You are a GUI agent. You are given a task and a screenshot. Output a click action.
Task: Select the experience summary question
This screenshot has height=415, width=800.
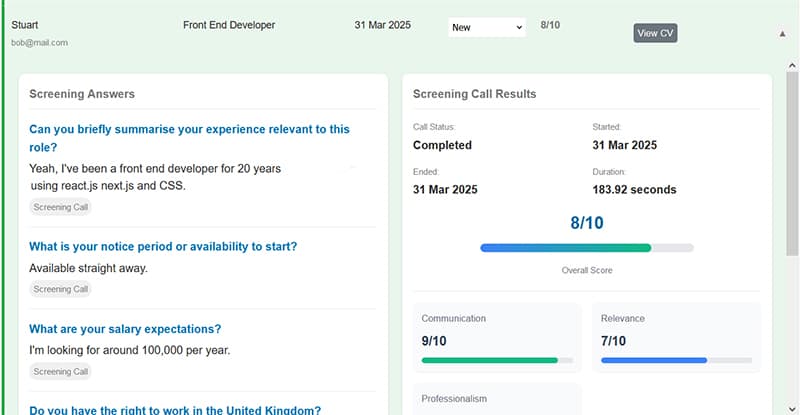pos(189,138)
